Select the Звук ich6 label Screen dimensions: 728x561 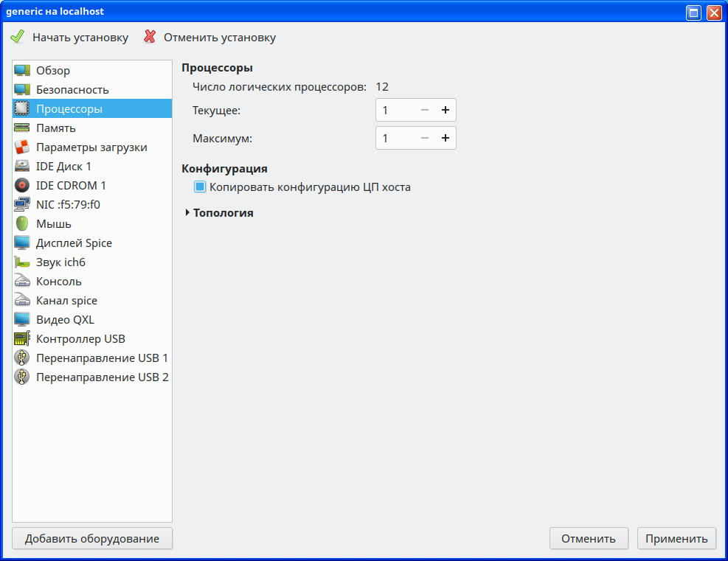[x=60, y=262]
